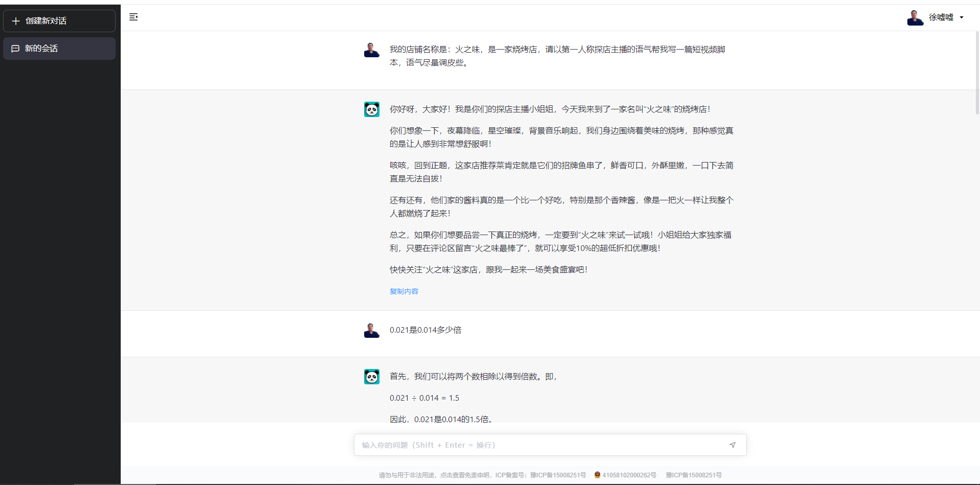The image size is (980, 485).
Task: Click the page scrollbar thumb
Action: (977, 73)
